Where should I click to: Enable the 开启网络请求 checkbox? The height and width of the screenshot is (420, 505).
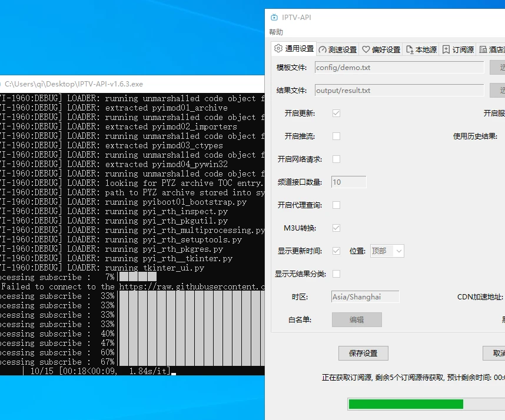pyautogui.click(x=336, y=159)
